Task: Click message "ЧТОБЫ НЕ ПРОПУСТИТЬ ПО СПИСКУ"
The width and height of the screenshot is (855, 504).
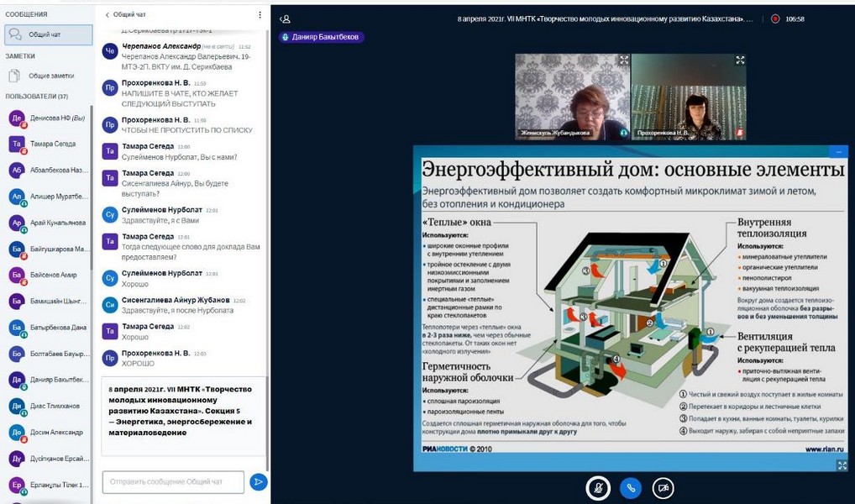Action: point(187,130)
